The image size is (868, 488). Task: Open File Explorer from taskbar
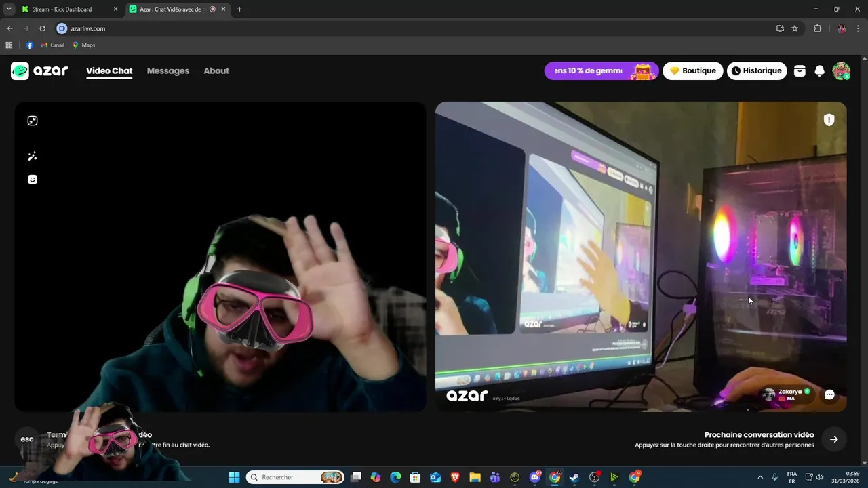(x=475, y=477)
